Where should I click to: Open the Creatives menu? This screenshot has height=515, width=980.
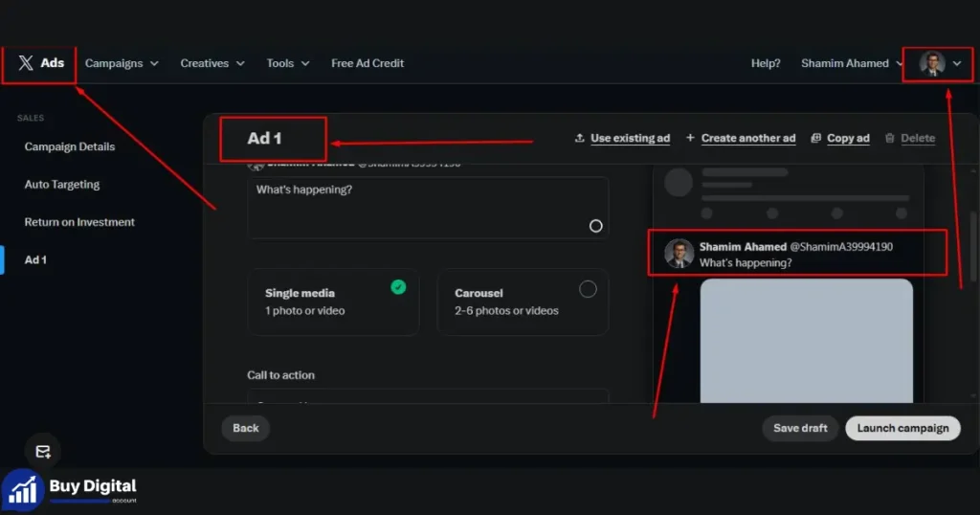pyautogui.click(x=212, y=63)
